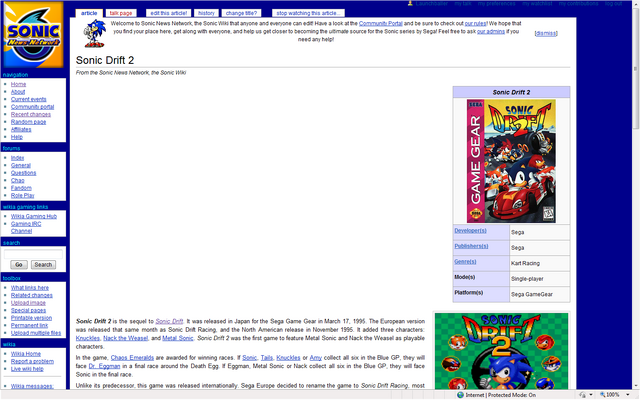Open the Metal Sonic article link
This screenshot has height=400, width=640.
tap(178, 338)
